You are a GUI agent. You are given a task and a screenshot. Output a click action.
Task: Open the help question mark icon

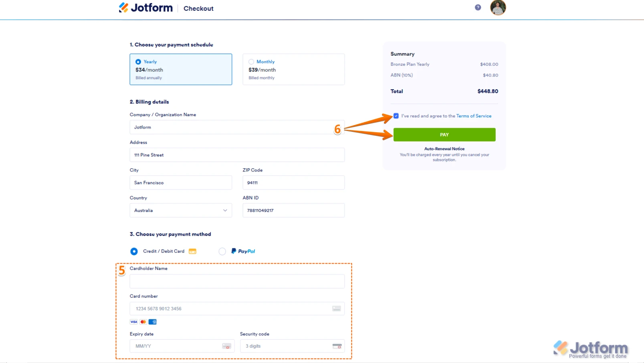pyautogui.click(x=478, y=8)
